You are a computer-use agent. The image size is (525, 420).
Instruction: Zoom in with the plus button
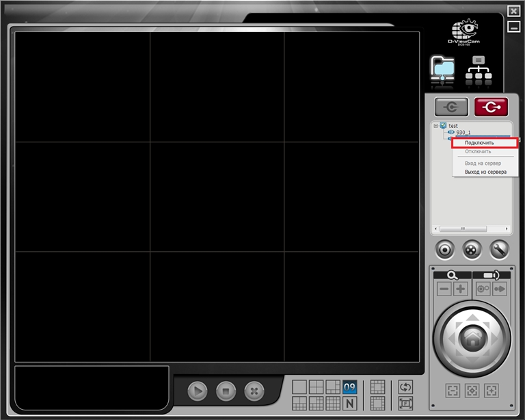coord(461,289)
